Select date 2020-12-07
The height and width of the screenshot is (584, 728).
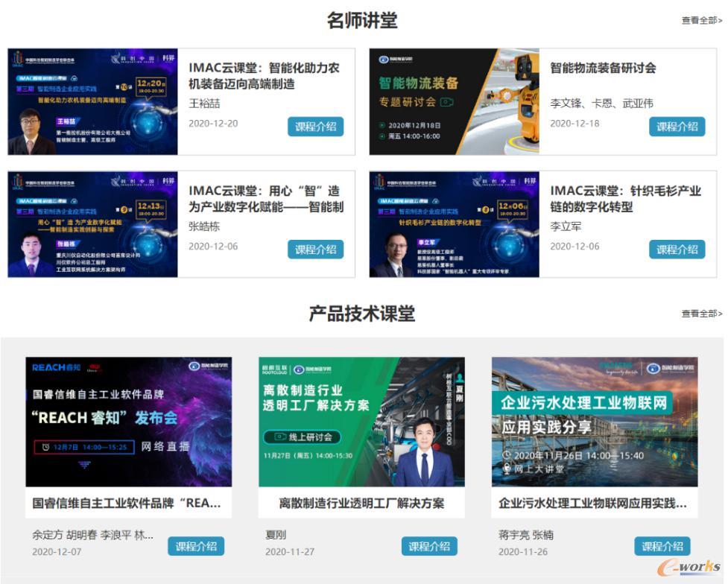[x=57, y=551]
